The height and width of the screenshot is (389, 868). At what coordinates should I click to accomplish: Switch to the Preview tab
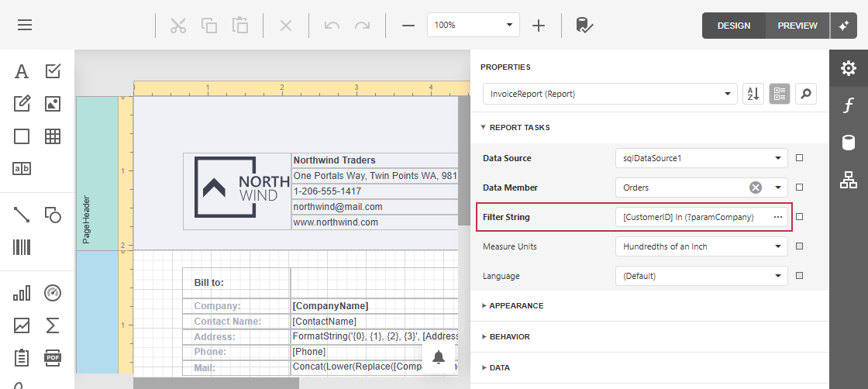coord(797,26)
